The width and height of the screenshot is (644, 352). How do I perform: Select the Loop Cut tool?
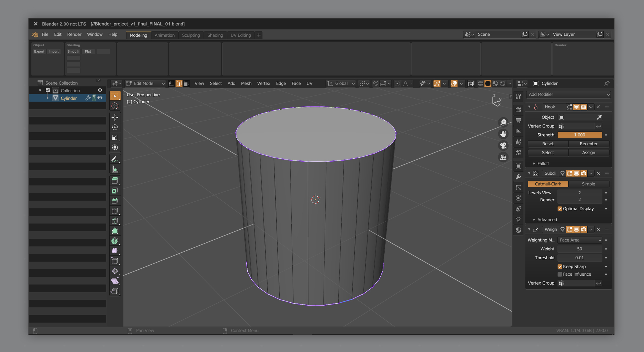coord(115,211)
